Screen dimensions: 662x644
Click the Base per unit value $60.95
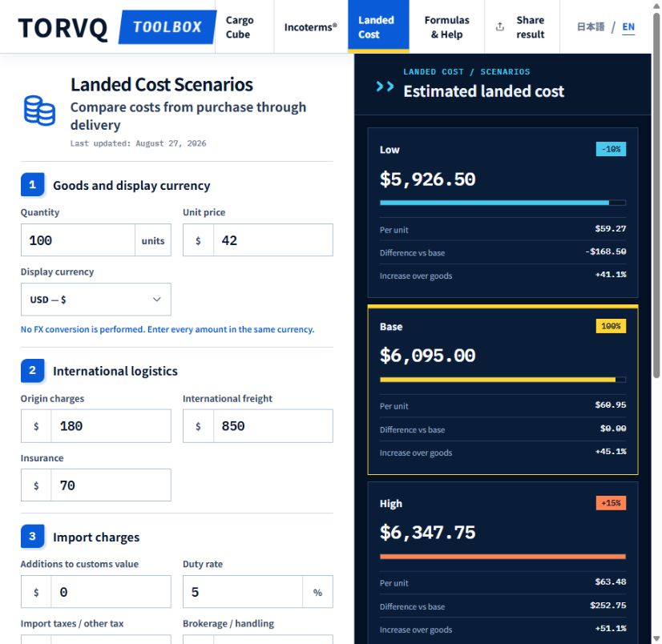coord(611,405)
